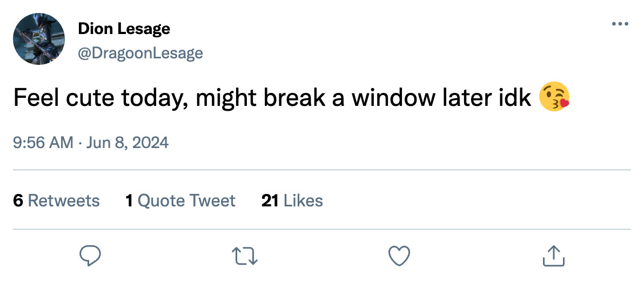
Task: Open the share tweet icon
Action: tap(553, 256)
